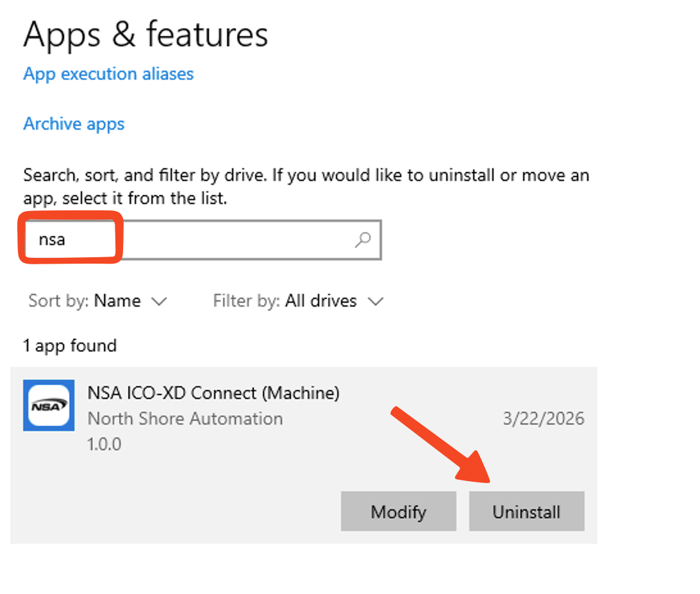Open the Filter by All drives dropdown
700x594 pixels.
298,301
